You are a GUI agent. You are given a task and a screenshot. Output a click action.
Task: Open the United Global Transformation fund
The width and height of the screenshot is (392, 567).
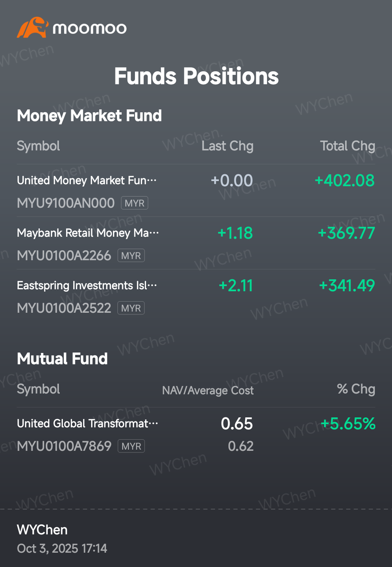pyautogui.click(x=87, y=424)
